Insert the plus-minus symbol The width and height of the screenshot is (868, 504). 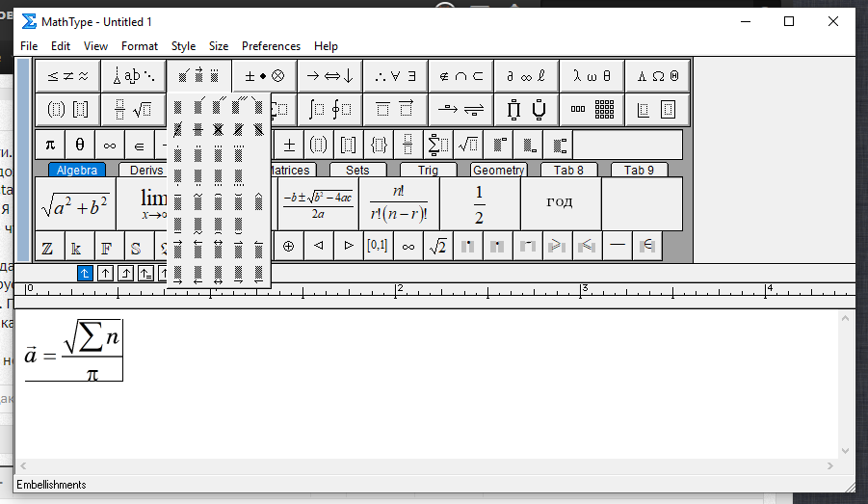point(289,146)
